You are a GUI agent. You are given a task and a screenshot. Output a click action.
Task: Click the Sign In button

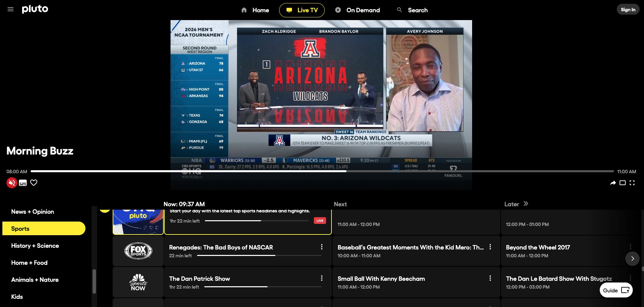(628, 10)
